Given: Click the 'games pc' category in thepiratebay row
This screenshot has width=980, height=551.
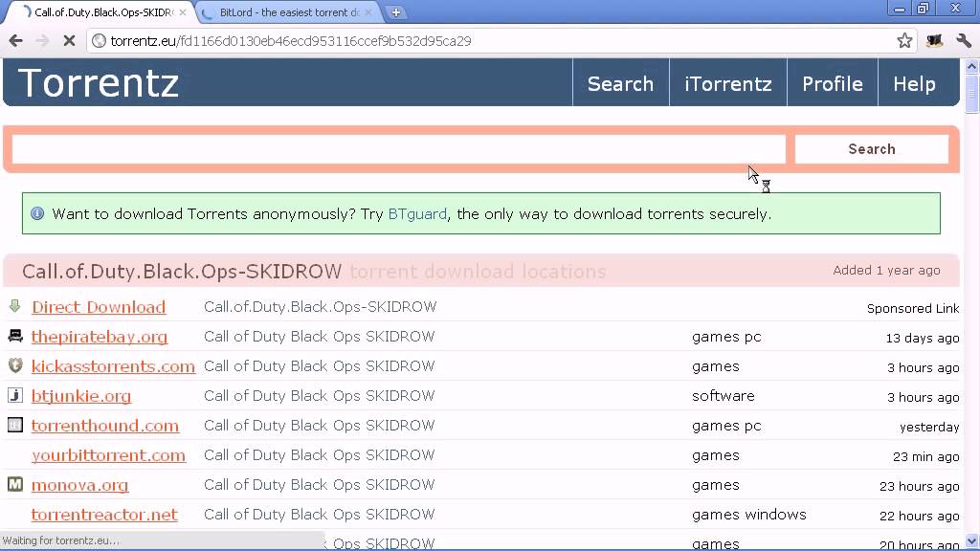Looking at the screenshot, I should (x=726, y=337).
